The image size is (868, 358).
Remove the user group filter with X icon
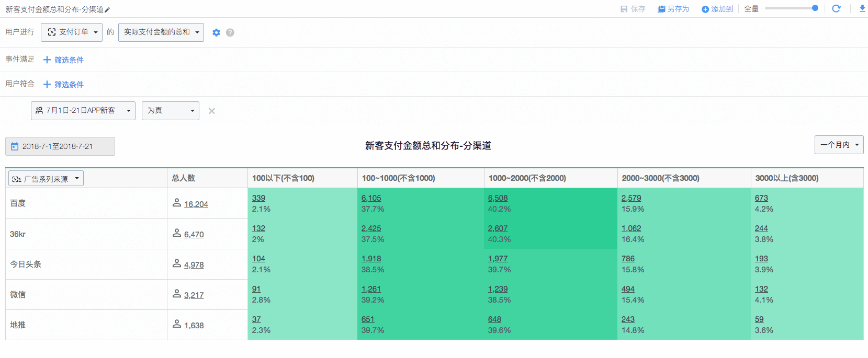[x=211, y=111]
